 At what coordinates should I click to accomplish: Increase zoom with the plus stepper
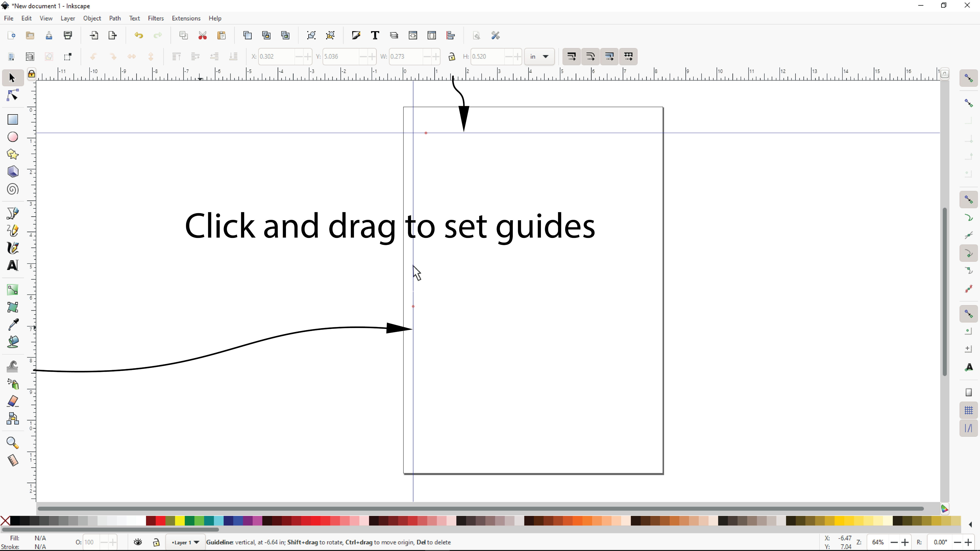pos(905,542)
